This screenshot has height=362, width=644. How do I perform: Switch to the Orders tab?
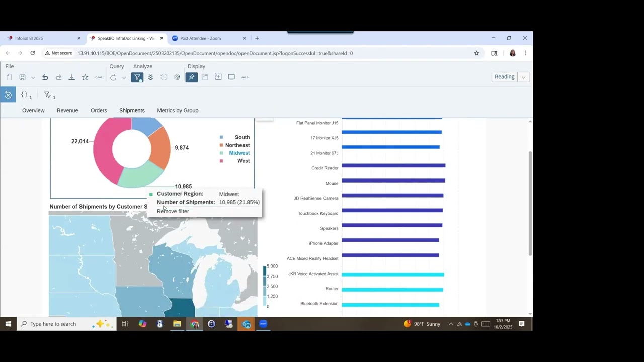99,110
